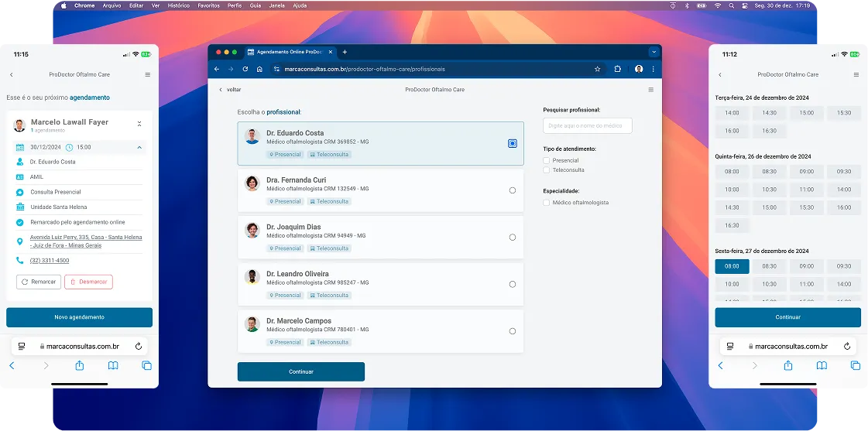Click the home icon in Chrome's toolbar
Image resolution: width=868 pixels, height=431 pixels.
coord(259,69)
